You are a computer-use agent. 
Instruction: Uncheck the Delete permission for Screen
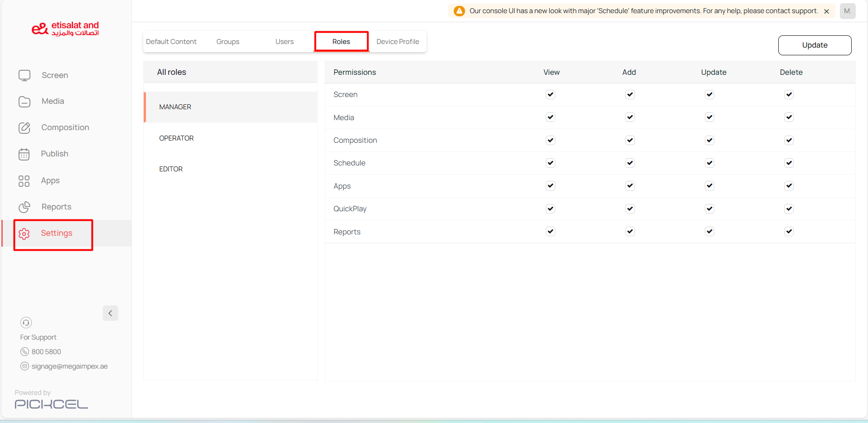tap(789, 94)
